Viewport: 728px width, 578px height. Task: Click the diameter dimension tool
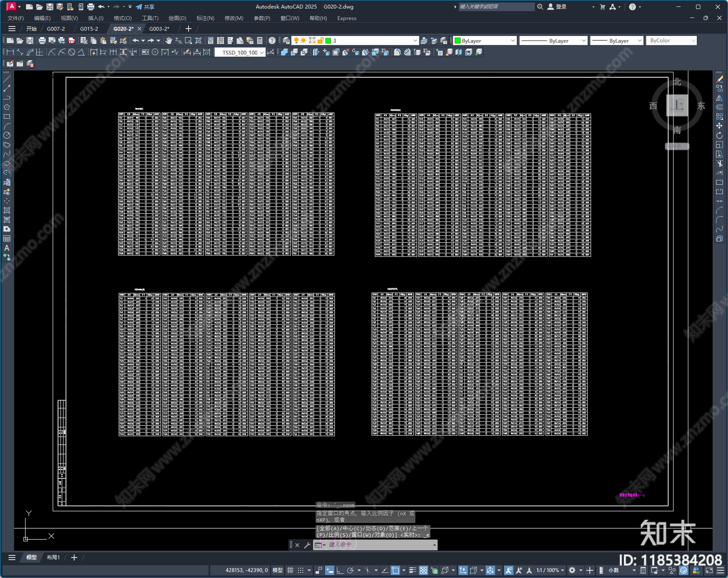[x=71, y=52]
